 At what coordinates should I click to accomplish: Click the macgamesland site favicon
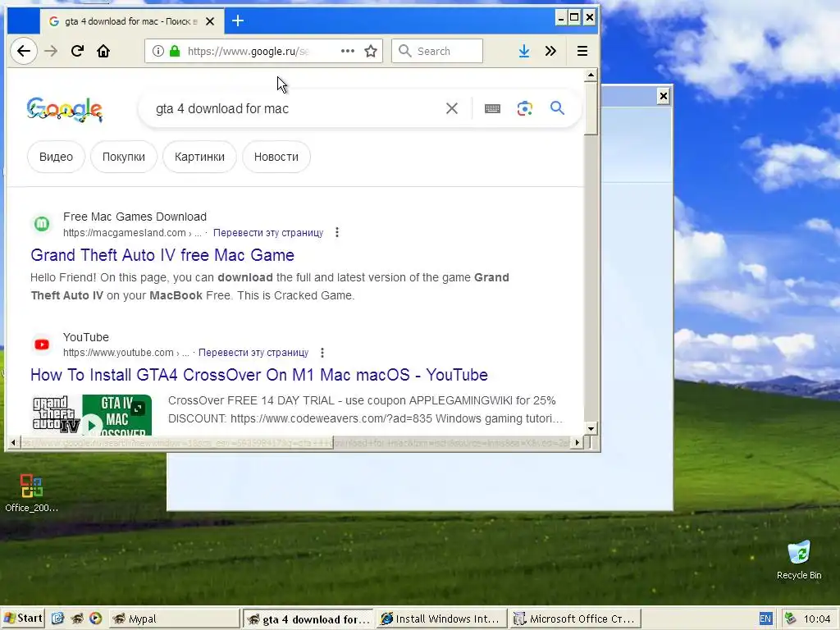coord(42,224)
